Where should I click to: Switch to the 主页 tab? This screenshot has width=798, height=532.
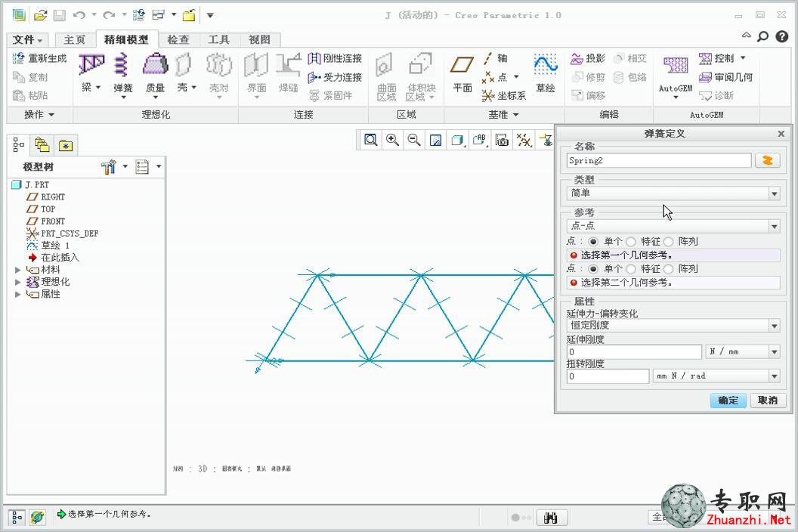pyautogui.click(x=74, y=40)
